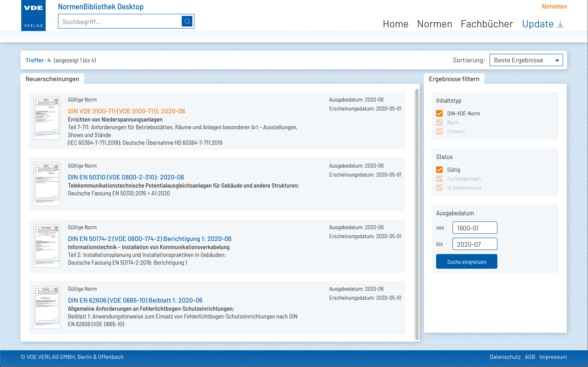Toggle the Buch content type checkbox
Screen dimensions: 588x367
[439, 122]
